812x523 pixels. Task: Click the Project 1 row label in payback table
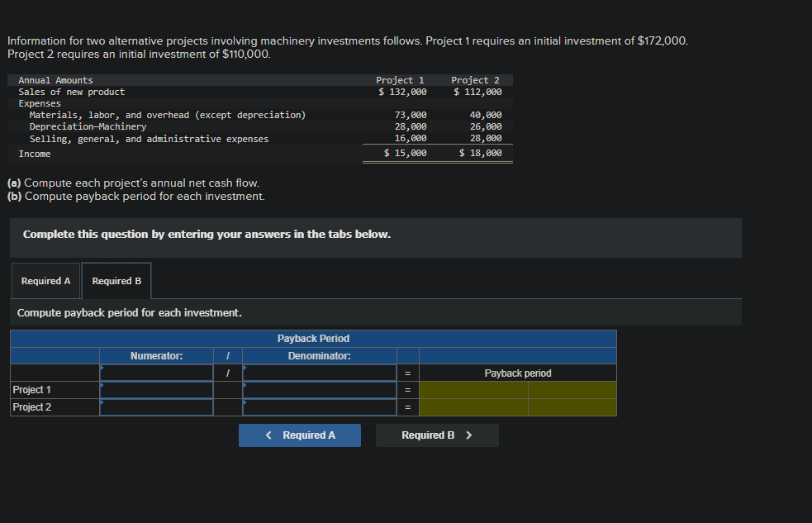(x=31, y=390)
